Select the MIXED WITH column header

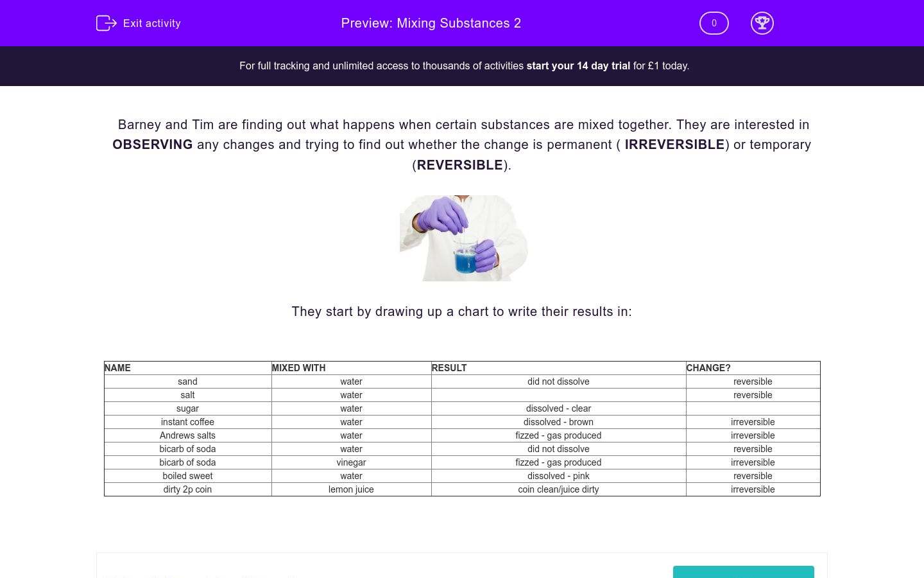[x=298, y=367]
